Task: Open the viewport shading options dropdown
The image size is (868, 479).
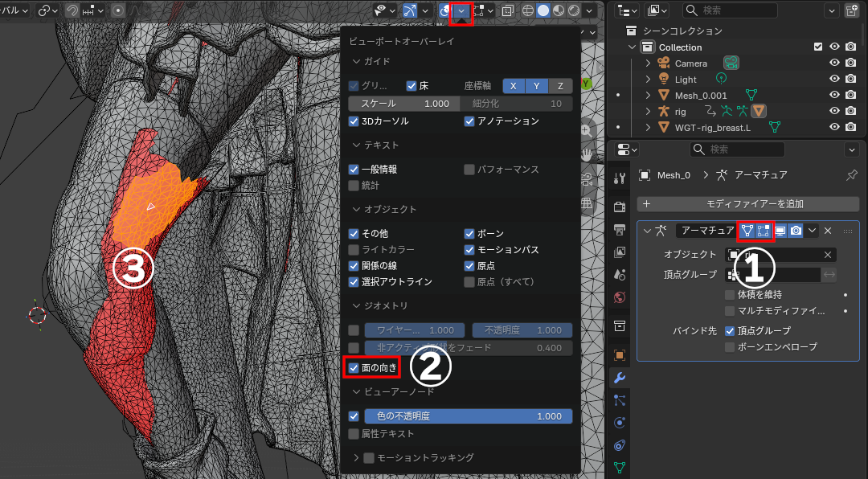Action: click(589, 10)
